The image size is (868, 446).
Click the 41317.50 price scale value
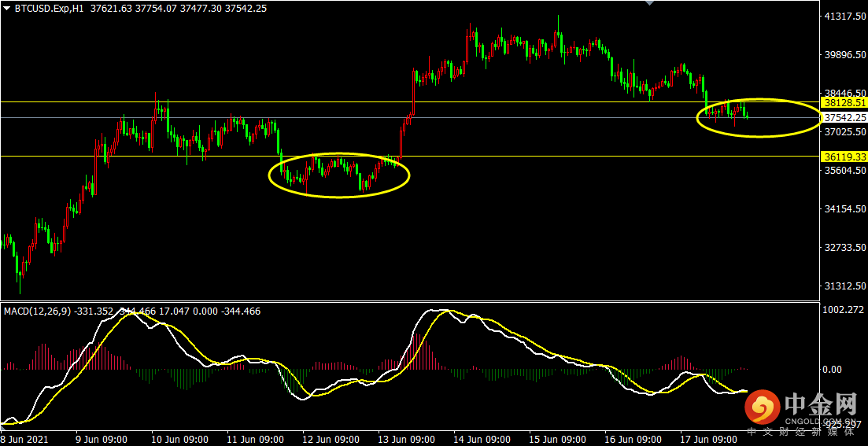pyautogui.click(x=844, y=17)
